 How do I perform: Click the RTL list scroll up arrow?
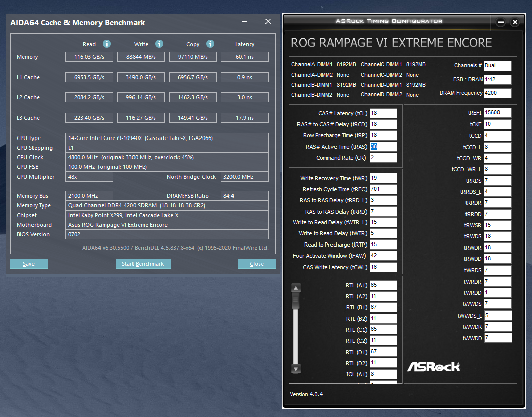[296, 288]
